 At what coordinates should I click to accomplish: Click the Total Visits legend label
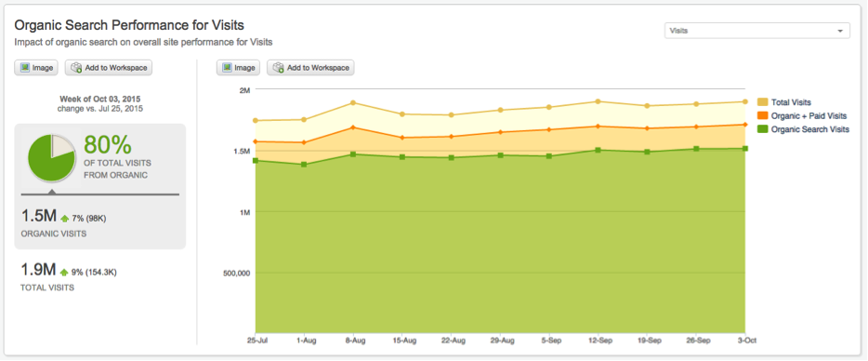tap(791, 102)
